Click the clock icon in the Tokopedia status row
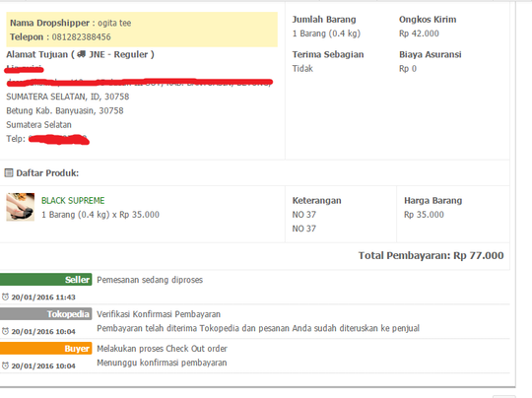This screenshot has width=532, height=398. [5, 331]
